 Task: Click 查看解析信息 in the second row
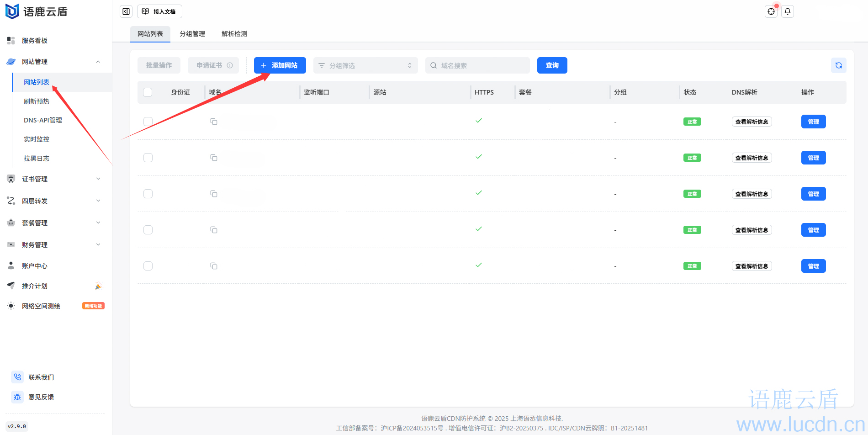[x=752, y=158]
